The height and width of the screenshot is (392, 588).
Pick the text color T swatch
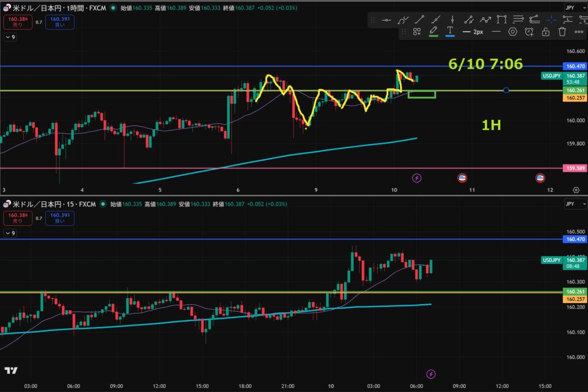click(450, 32)
